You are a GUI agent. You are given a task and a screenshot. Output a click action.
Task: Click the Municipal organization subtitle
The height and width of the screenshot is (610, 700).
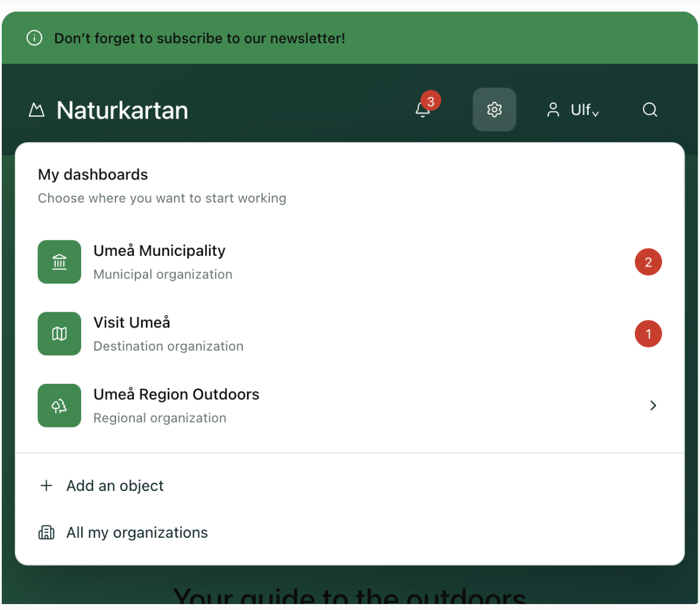[163, 274]
